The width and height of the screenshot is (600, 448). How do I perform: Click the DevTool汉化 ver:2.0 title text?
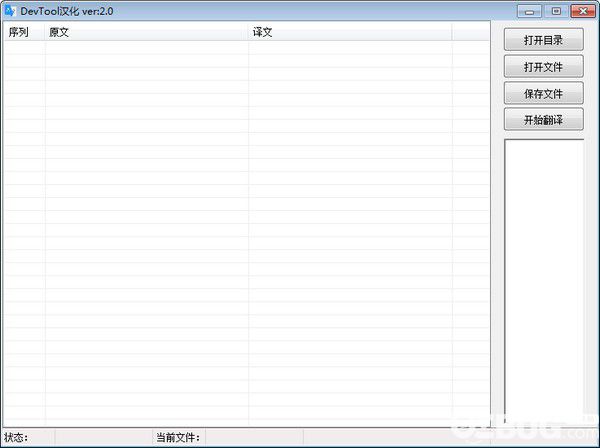[67, 11]
